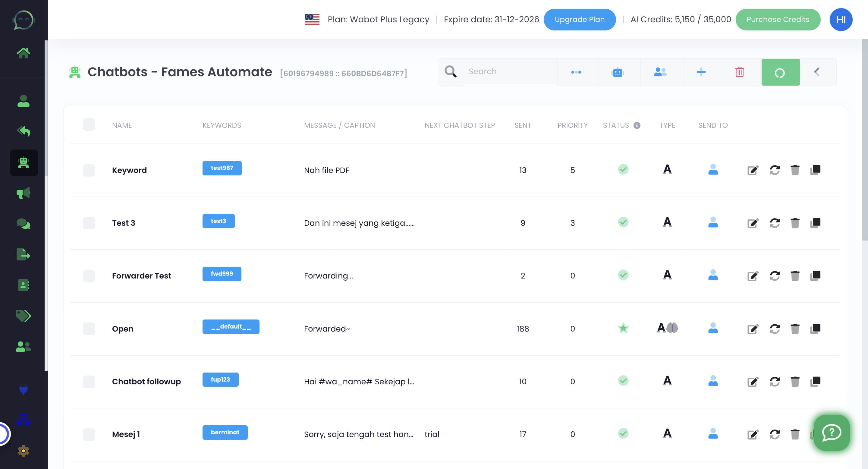Go to the Home sidebar item
The width and height of the screenshot is (868, 469).
(x=23, y=53)
